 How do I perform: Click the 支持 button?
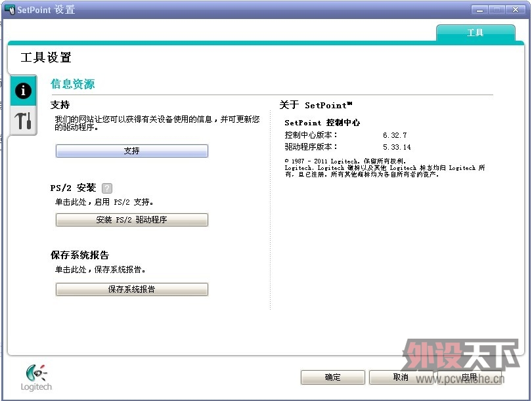tap(131, 151)
